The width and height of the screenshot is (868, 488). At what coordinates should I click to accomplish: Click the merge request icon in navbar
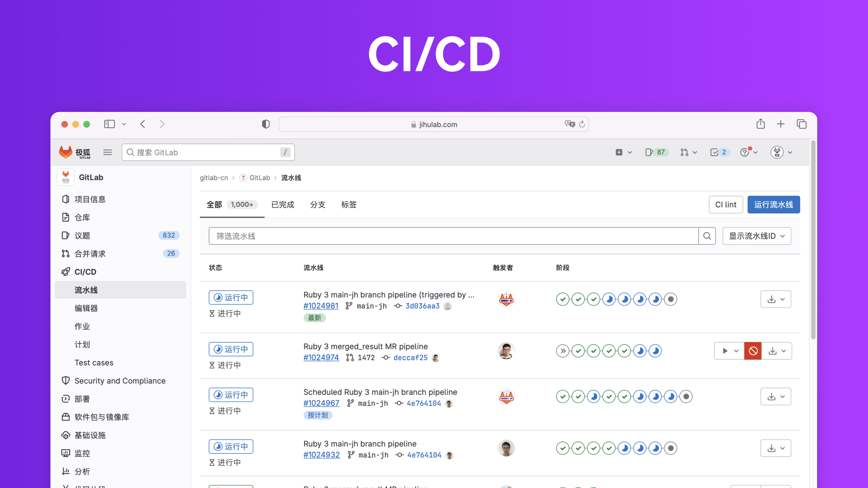tap(684, 152)
